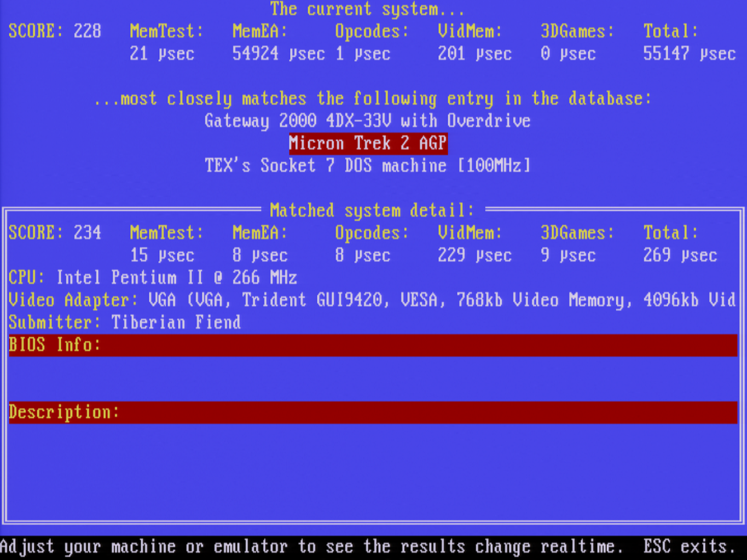Click the '0 µsec' 3DGames value
This screenshot has height=560, width=747.
click(568, 54)
